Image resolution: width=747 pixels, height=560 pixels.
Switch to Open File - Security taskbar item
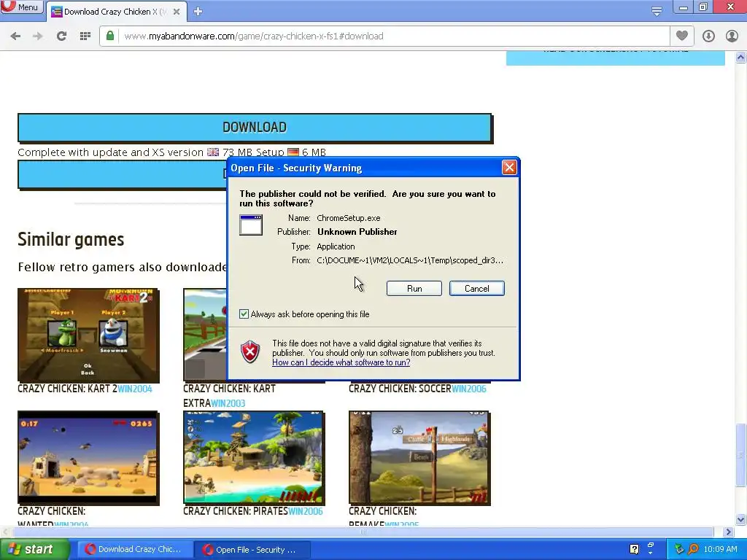(252, 549)
